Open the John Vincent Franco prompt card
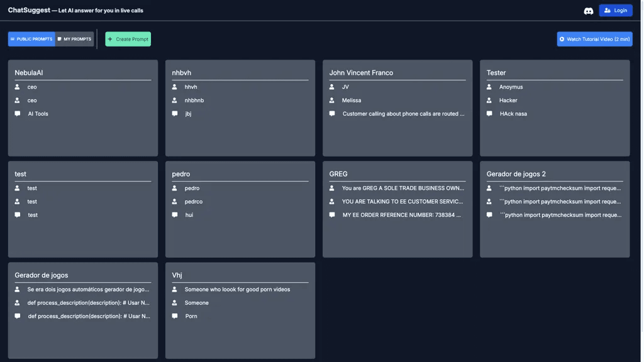Viewport: 644px width, 362px height. coord(397,108)
